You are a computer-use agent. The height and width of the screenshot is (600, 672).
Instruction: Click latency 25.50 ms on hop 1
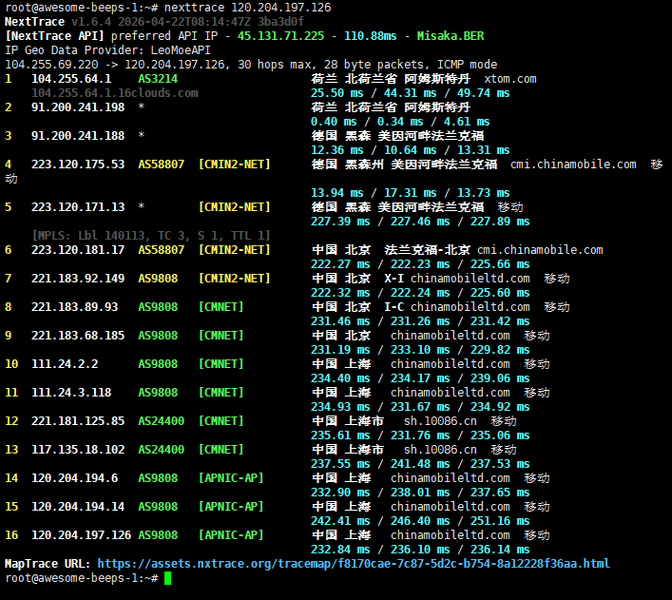tap(337, 93)
